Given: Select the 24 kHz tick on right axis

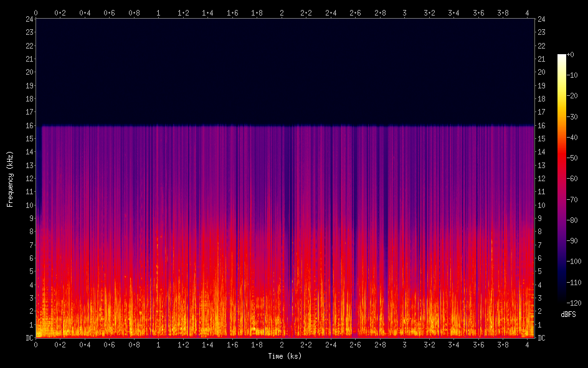Looking at the screenshot, I should coord(541,19).
